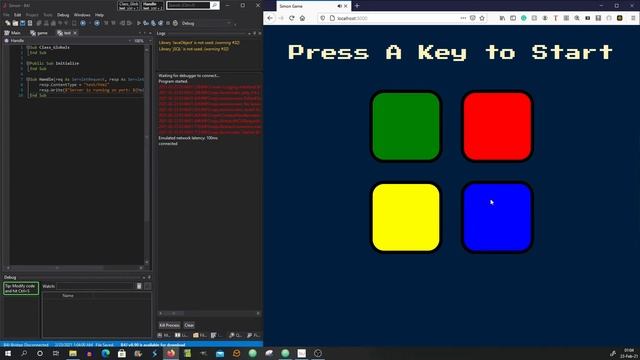Switch to the game code tab
The height and width of the screenshot is (360, 640).
[39, 33]
